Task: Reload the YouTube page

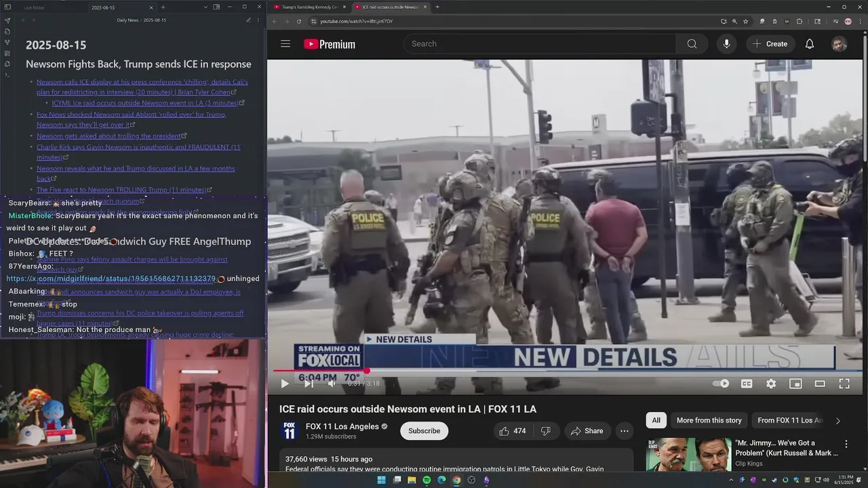Action: coord(299,21)
